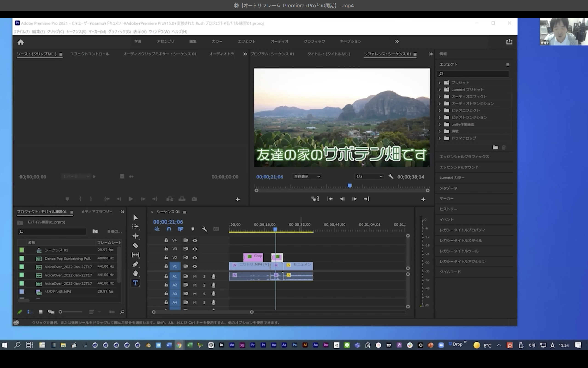Screen dimensions: 588x368
Task: Show more workspaces overflow chevron
Action: [396, 42]
